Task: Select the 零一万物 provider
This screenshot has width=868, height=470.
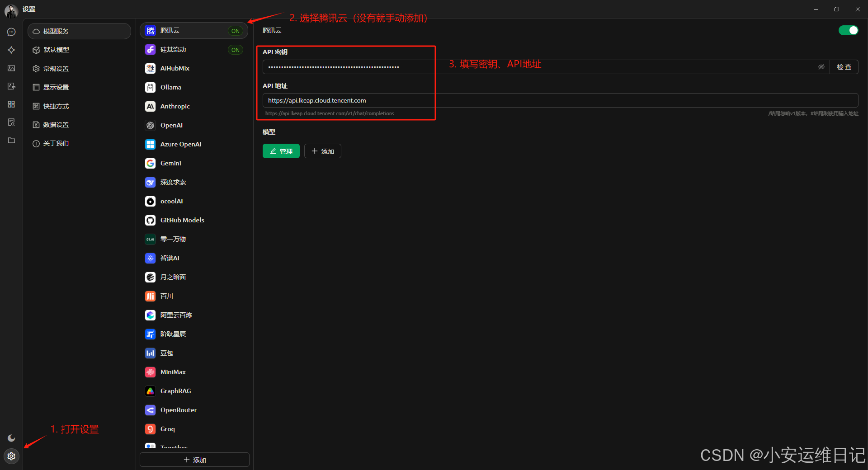Action: [x=193, y=240]
